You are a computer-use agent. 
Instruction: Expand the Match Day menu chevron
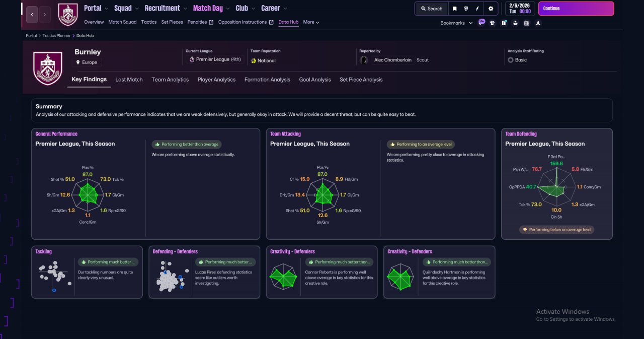point(228,9)
